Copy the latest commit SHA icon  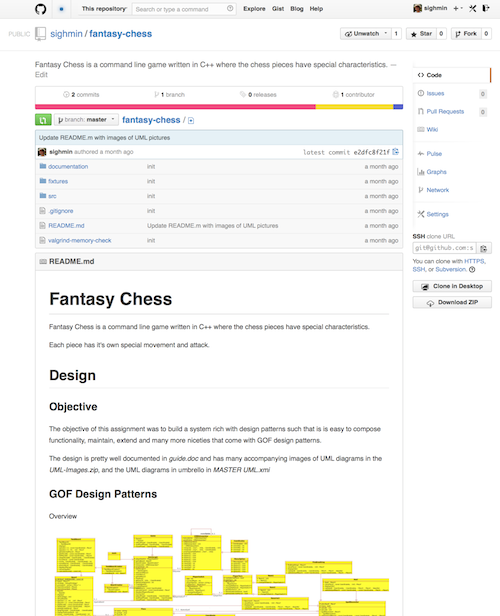(396, 152)
